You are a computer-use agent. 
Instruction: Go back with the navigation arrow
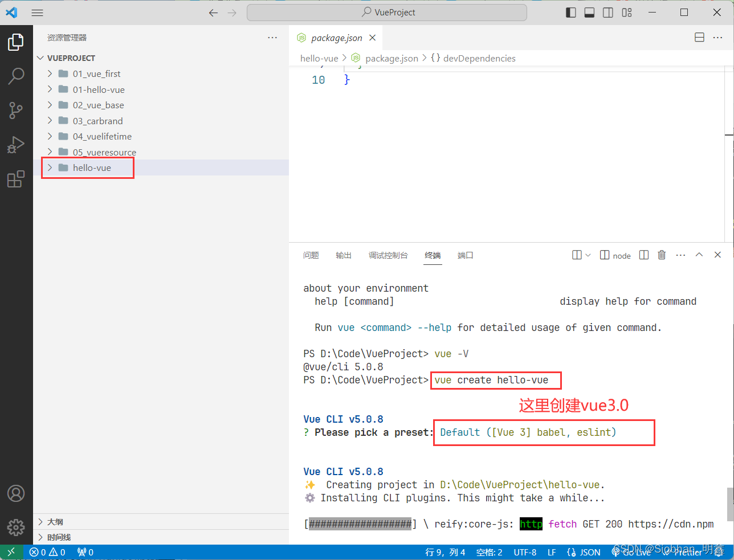click(213, 13)
